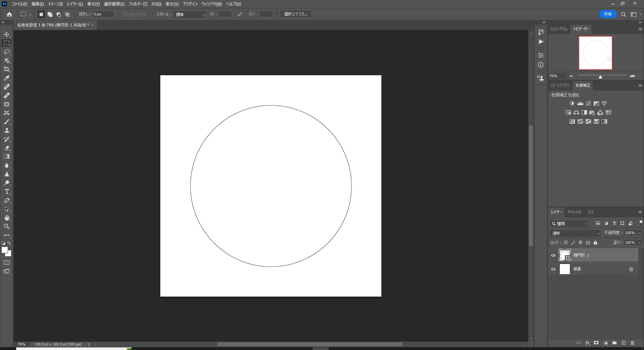
Task: Open the Properties panel icon
Action: 541,55
